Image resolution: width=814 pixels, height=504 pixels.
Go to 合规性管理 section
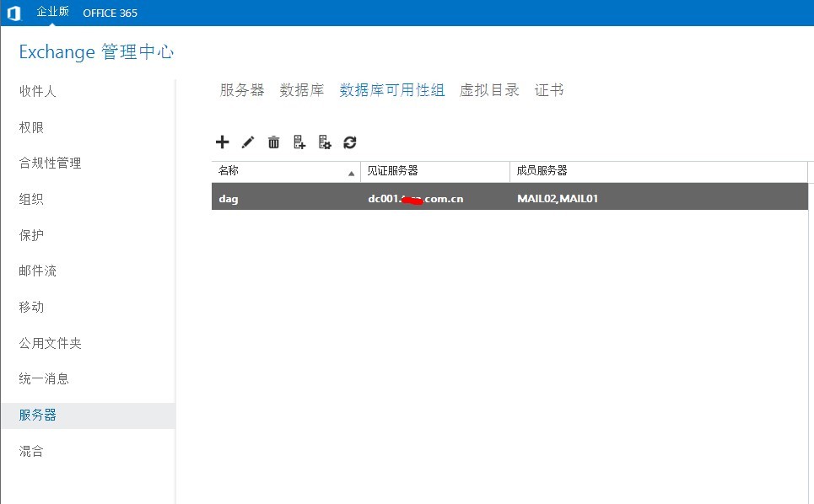pyautogui.click(x=50, y=164)
